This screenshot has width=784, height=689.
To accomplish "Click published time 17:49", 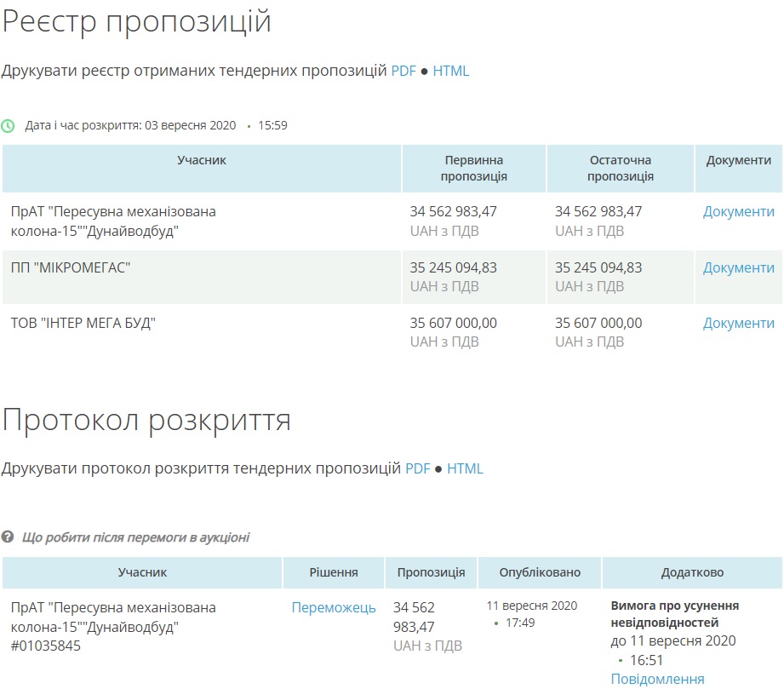I will (520, 623).
